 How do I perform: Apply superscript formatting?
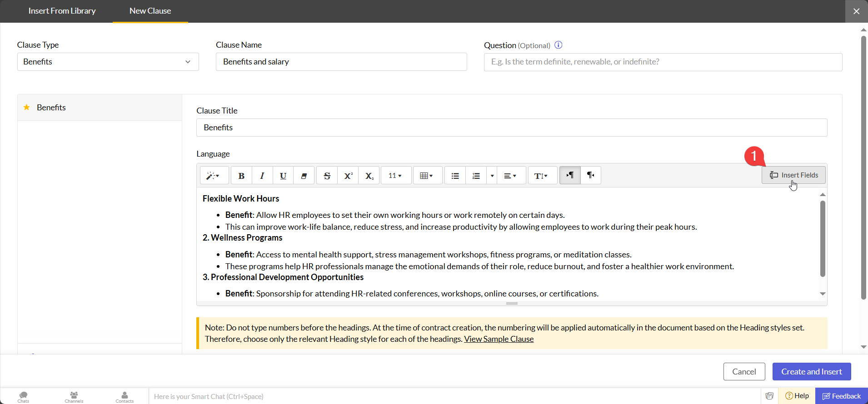click(x=348, y=176)
